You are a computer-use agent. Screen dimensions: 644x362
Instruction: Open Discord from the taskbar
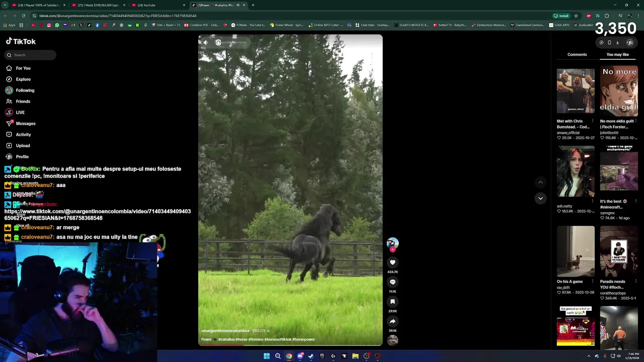coord(300,356)
